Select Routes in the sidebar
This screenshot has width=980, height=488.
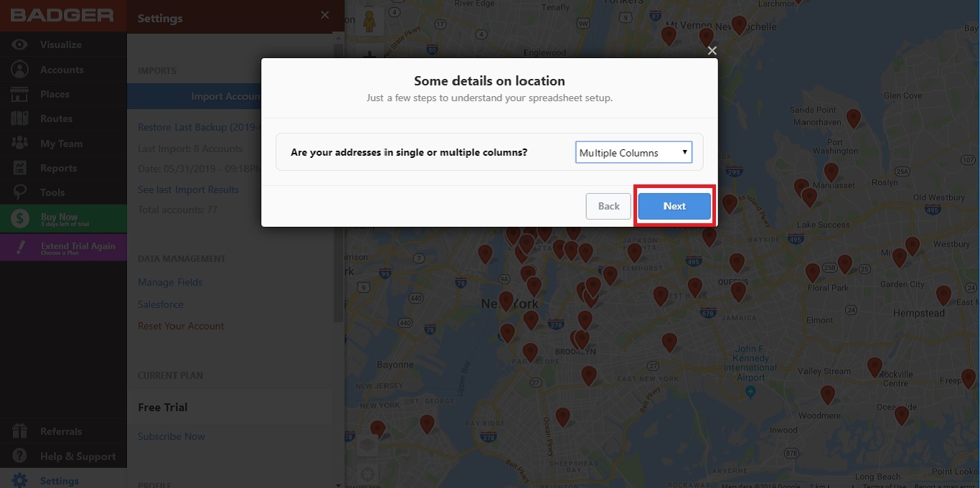[x=56, y=118]
